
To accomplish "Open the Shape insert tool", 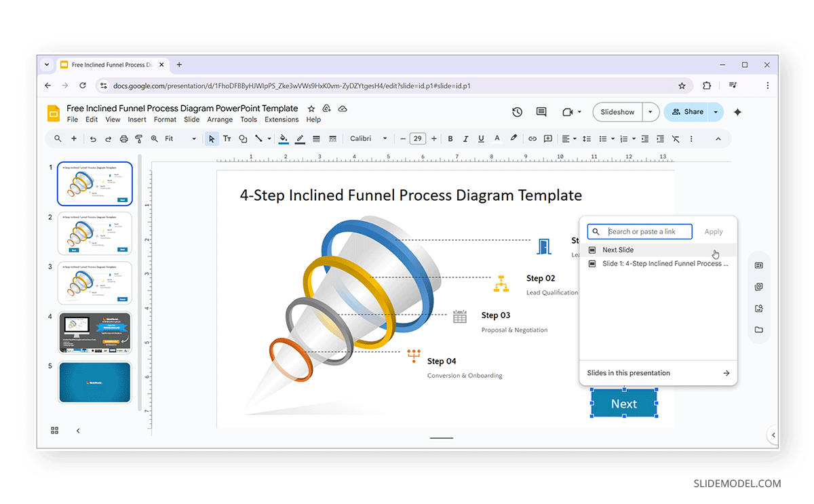I will tap(243, 138).
